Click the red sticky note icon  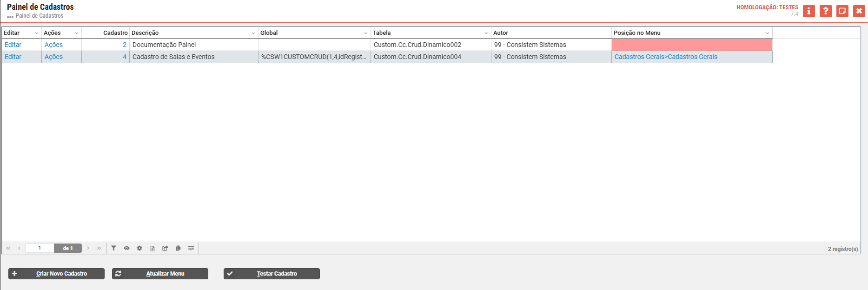pos(842,11)
